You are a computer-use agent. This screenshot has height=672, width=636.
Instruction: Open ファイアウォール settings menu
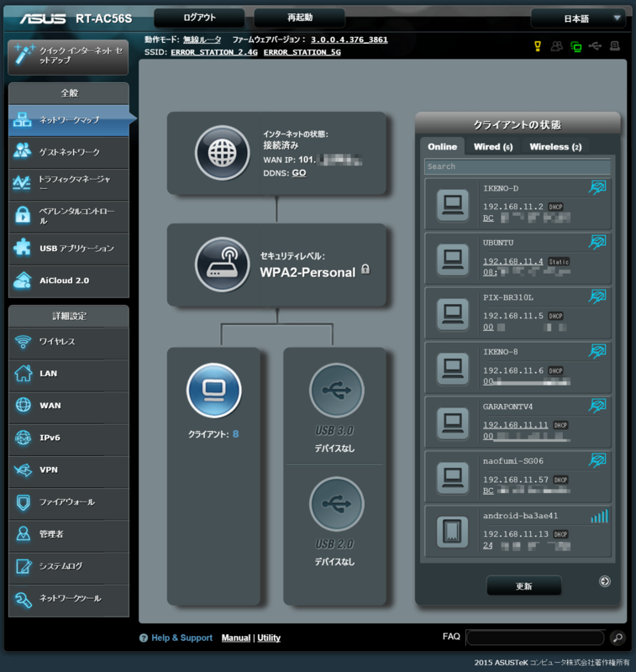pyautogui.click(x=69, y=501)
